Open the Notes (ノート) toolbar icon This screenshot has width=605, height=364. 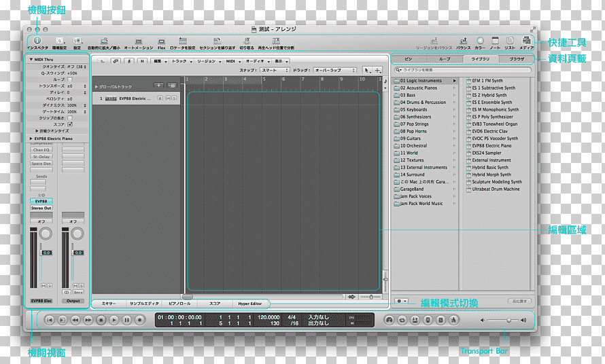click(495, 41)
